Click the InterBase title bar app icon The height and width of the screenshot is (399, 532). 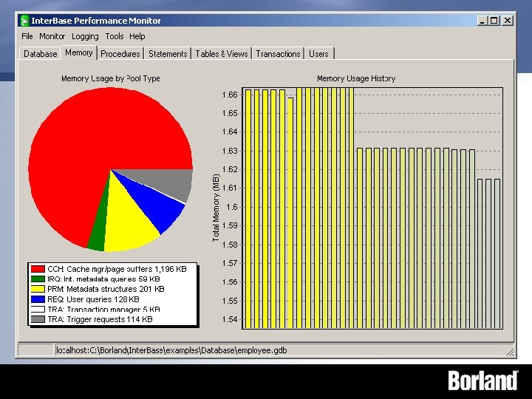[24, 21]
